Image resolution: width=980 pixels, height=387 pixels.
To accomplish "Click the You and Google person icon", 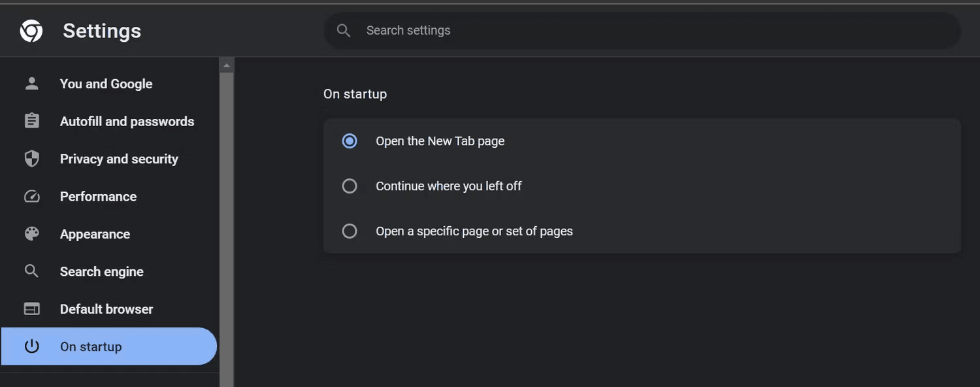I will coord(31,83).
